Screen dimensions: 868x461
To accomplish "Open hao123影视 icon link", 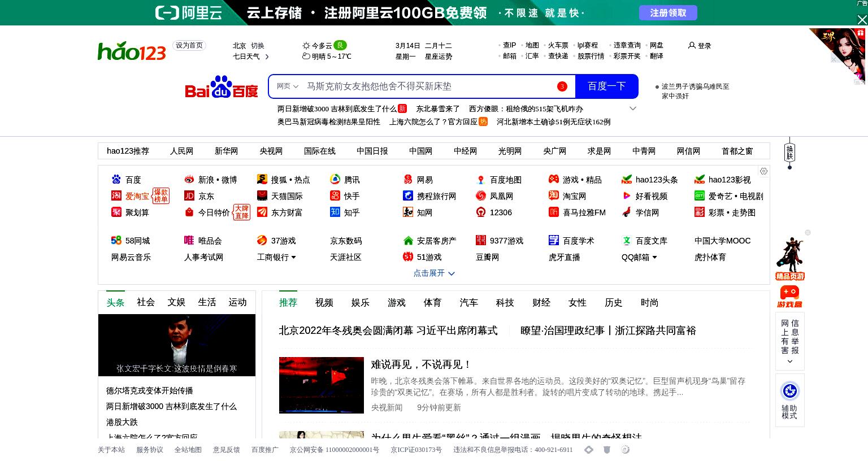I will (700, 179).
